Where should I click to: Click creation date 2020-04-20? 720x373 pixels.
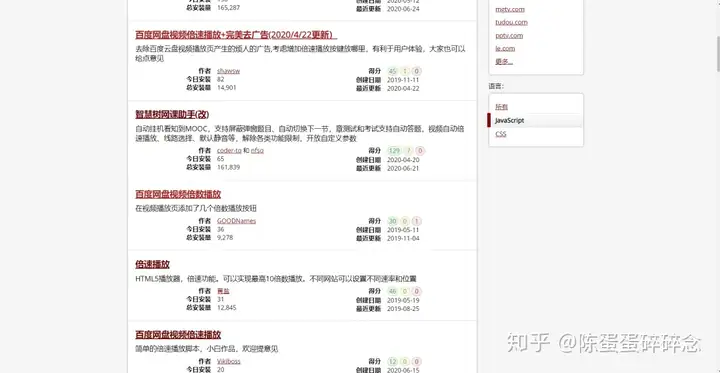click(x=403, y=160)
